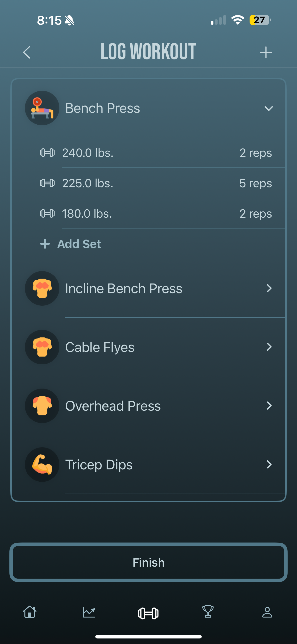Collapse the Bench Press section chevron
This screenshot has height=644, width=297.
coord(268,108)
